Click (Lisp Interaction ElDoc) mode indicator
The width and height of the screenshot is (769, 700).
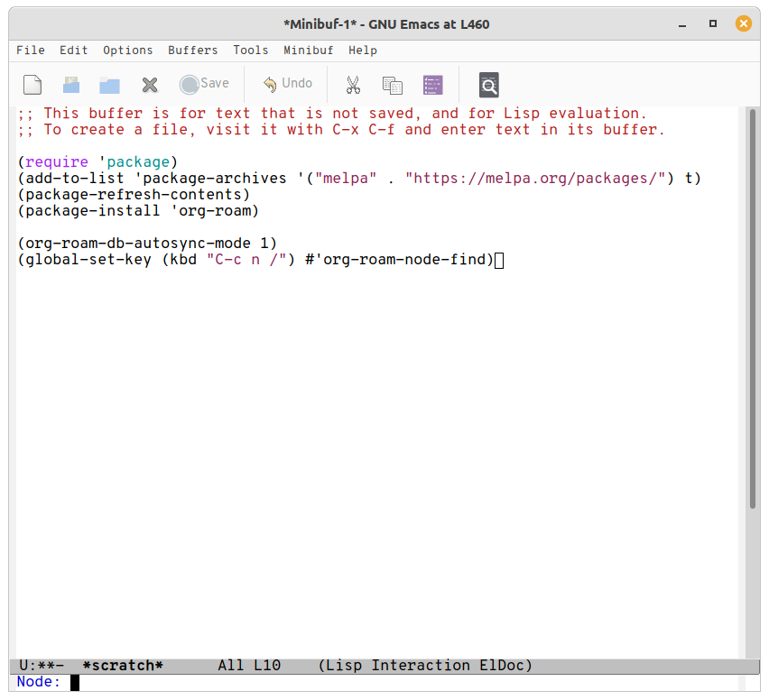tap(425, 665)
